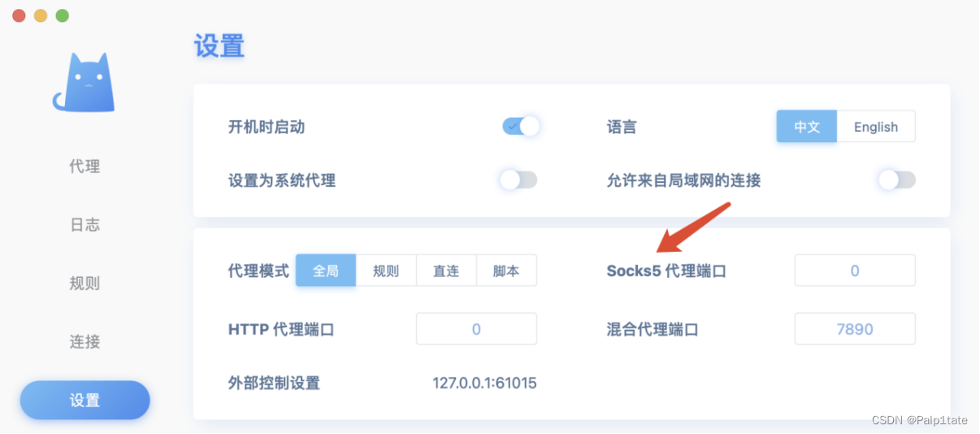
Task: Select 脚本 proxy mode
Action: [506, 271]
